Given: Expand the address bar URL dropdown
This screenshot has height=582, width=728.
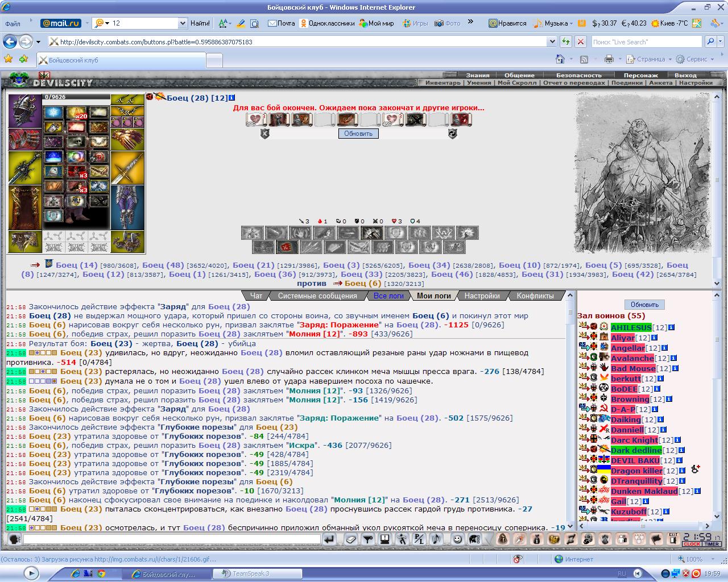Looking at the screenshot, I should pyautogui.click(x=552, y=41).
